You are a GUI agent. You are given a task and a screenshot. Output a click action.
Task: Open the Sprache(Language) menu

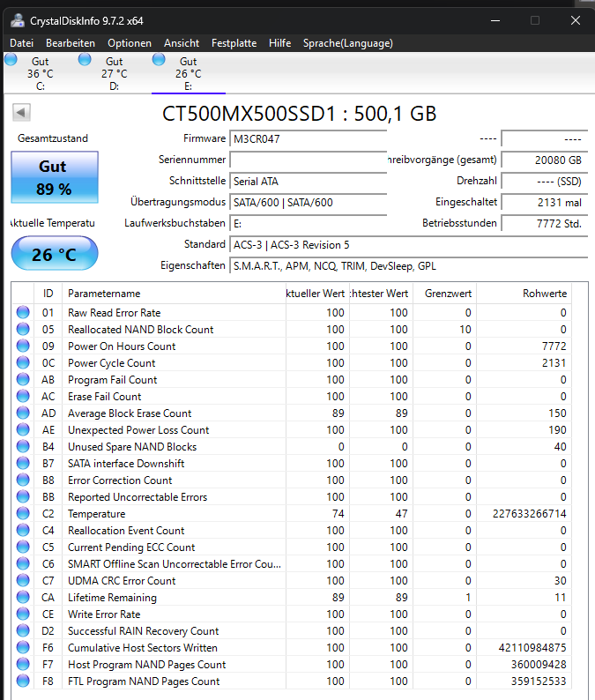tap(347, 43)
